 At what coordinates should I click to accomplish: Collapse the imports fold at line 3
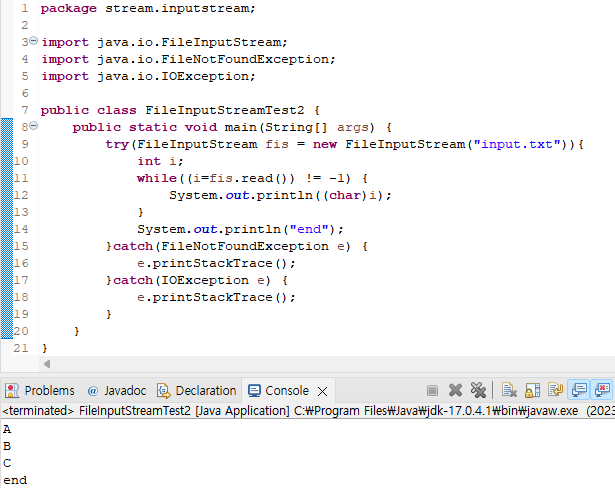click(x=34, y=40)
